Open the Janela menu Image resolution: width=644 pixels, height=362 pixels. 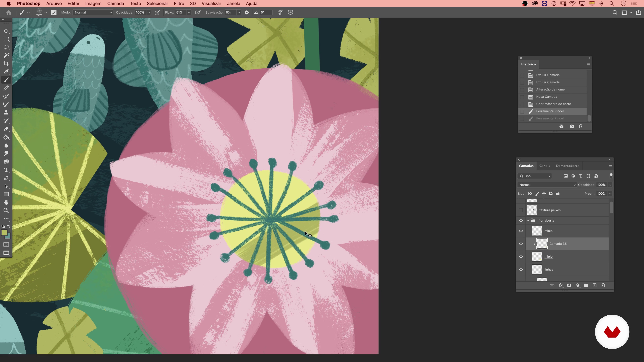coord(233,4)
